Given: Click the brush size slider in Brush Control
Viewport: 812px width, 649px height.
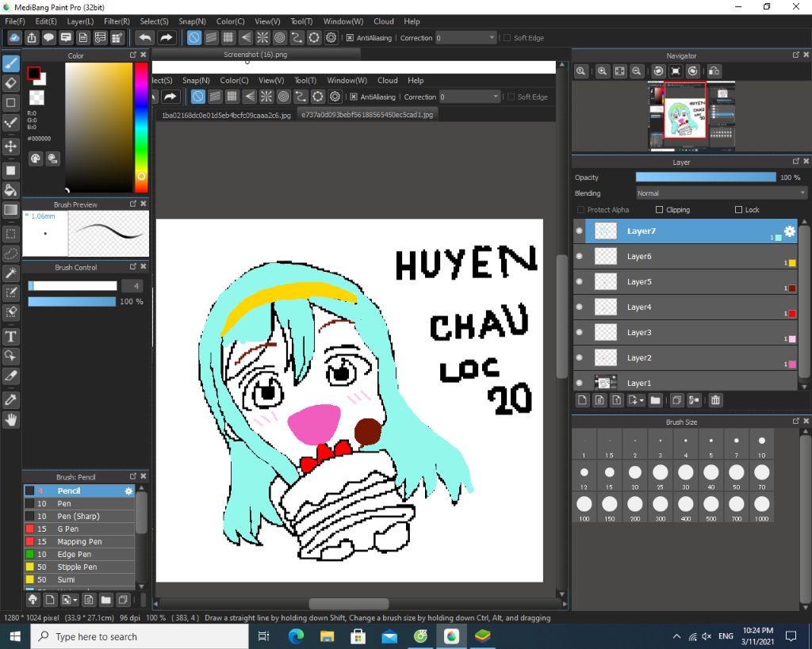Looking at the screenshot, I should point(72,286).
